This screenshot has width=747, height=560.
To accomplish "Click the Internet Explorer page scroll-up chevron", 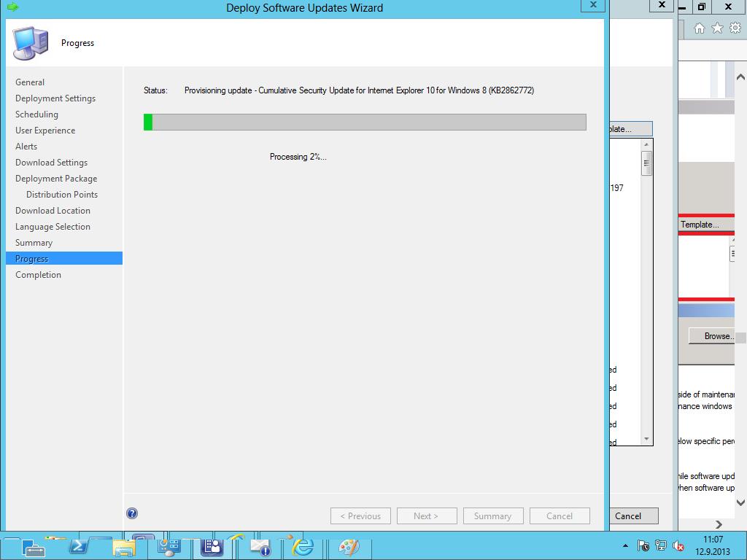I will tap(740, 77).
